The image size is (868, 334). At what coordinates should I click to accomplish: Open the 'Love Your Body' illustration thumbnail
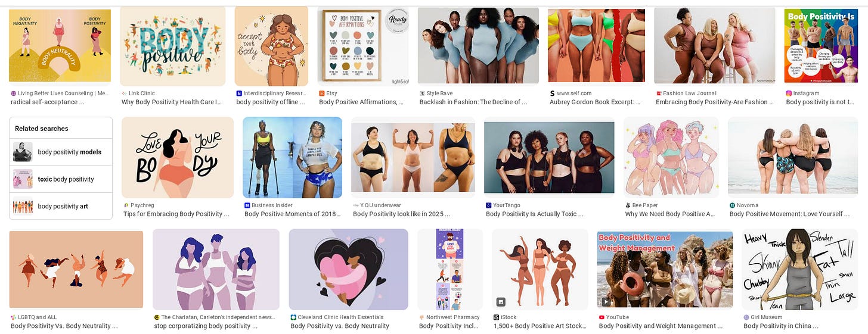click(178, 157)
